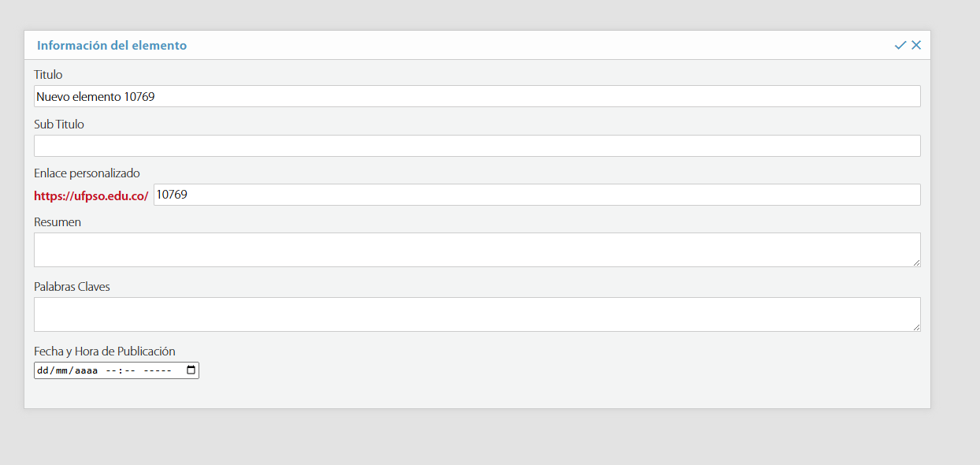
Task: Click the Palabras Claves textarea resize grip
Action: click(916, 327)
